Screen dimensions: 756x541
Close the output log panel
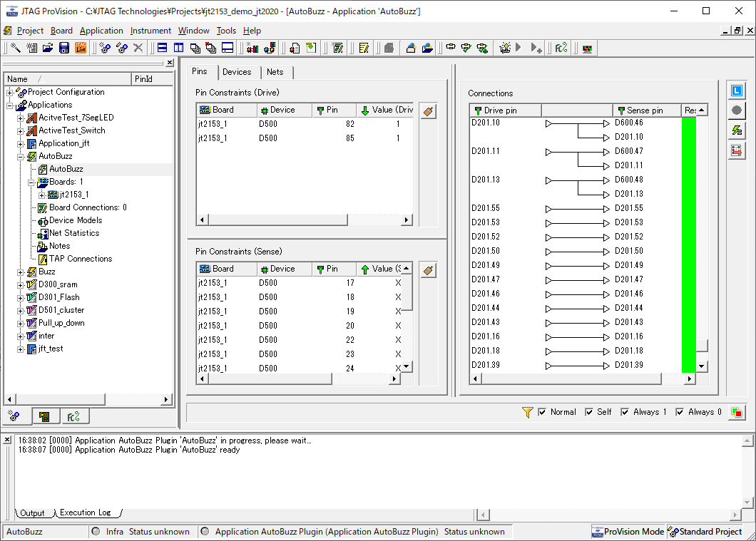coord(7,439)
